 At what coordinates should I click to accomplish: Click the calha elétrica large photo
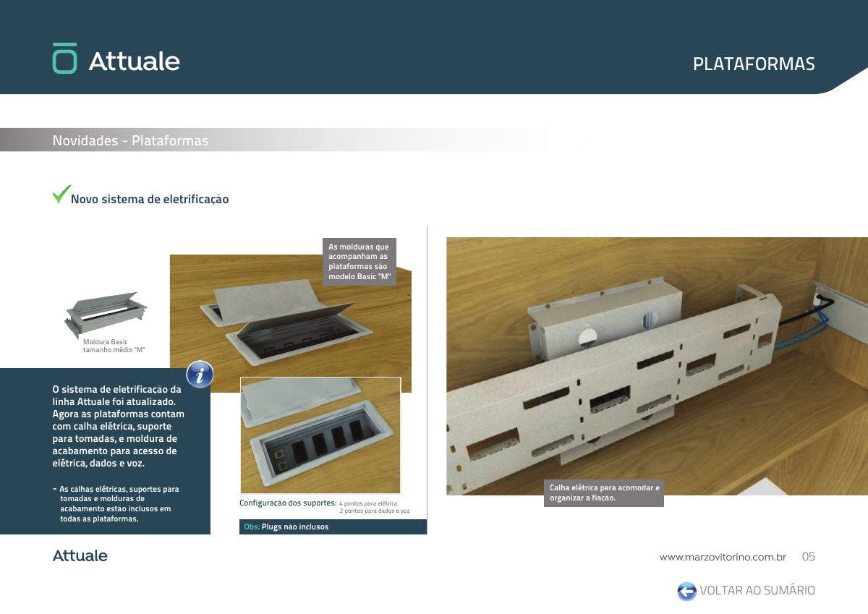(657, 366)
